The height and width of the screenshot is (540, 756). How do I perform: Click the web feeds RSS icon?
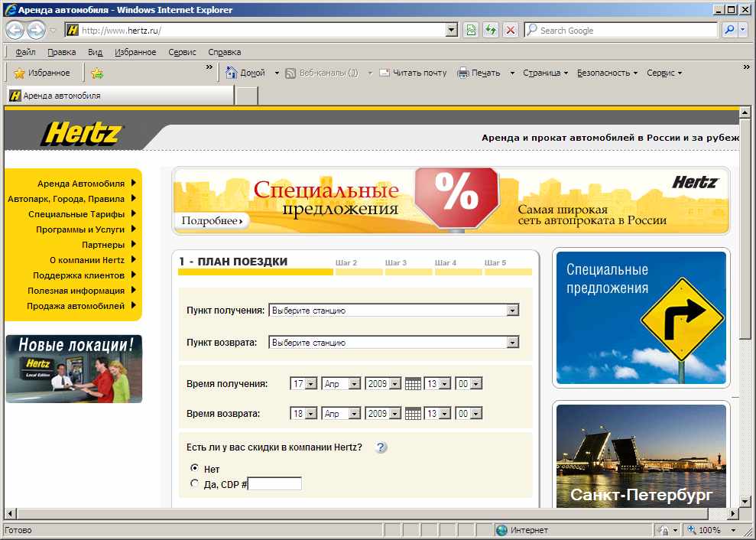[290, 73]
